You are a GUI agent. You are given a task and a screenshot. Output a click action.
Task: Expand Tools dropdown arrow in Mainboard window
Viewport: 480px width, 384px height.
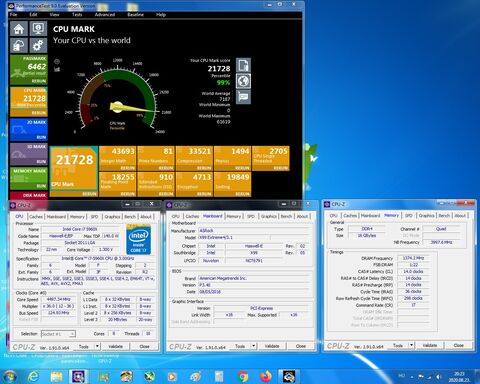pos(254,346)
